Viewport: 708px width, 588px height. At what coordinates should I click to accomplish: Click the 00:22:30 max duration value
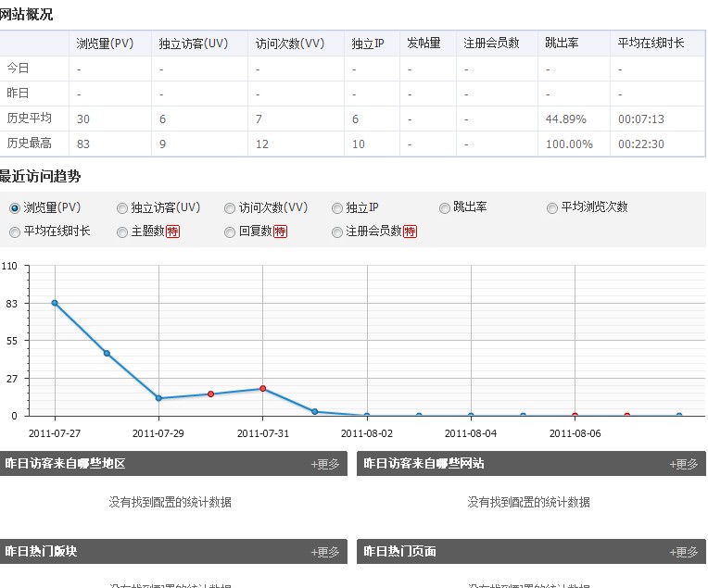pyautogui.click(x=641, y=144)
